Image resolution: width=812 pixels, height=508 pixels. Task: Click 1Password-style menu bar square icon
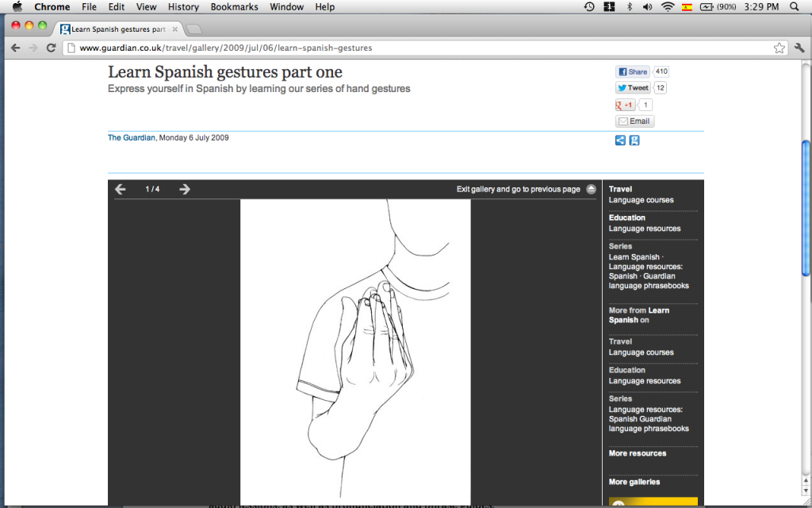[610, 6]
